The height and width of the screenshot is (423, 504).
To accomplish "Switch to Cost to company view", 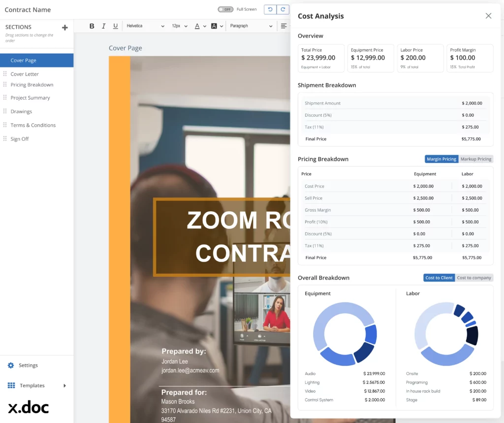I will click(x=474, y=278).
